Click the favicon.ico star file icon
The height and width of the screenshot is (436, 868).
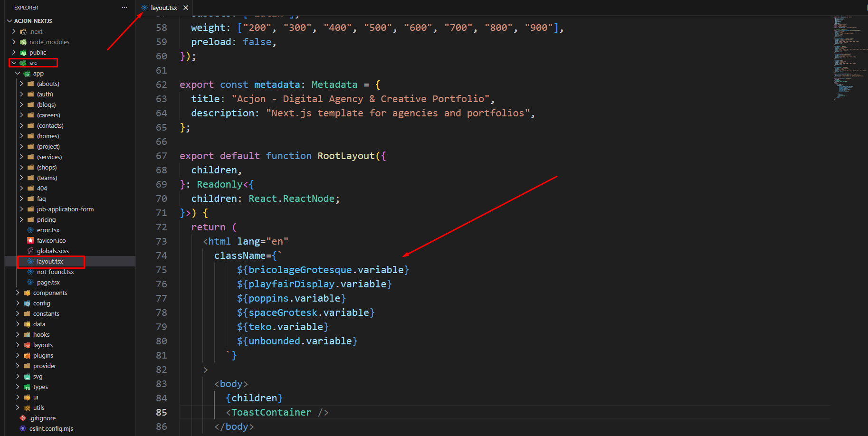pyautogui.click(x=30, y=241)
